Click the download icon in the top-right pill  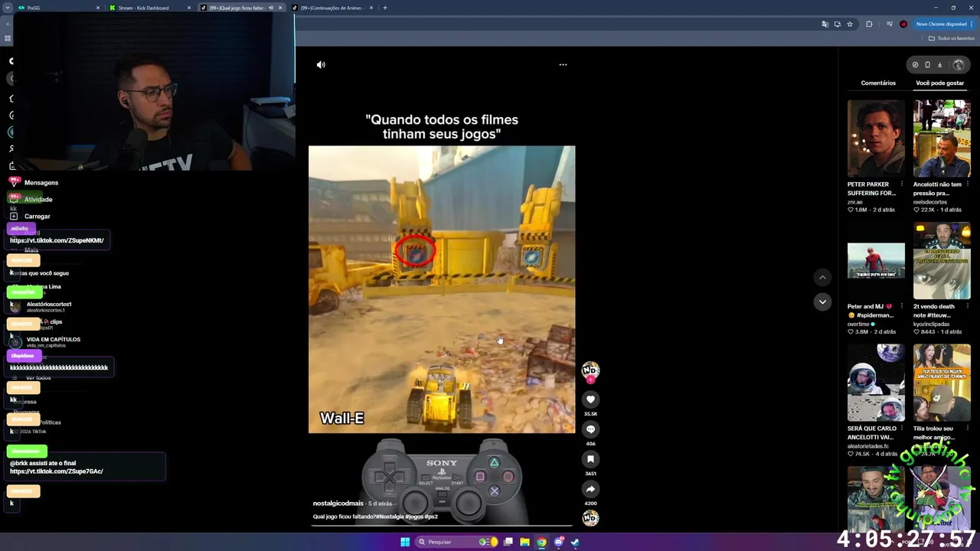pos(939,65)
